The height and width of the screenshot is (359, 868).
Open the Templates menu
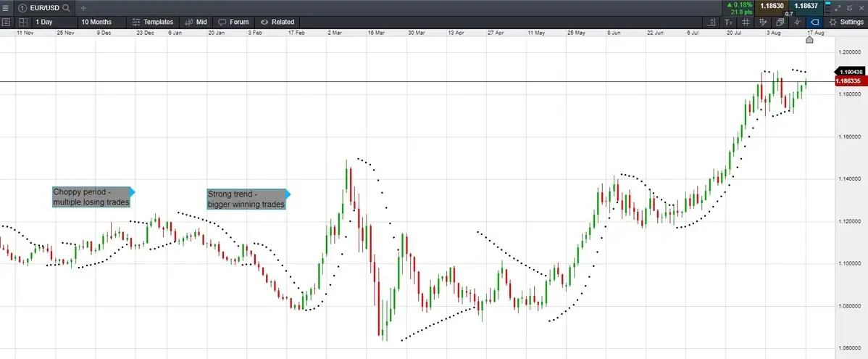pyautogui.click(x=153, y=22)
